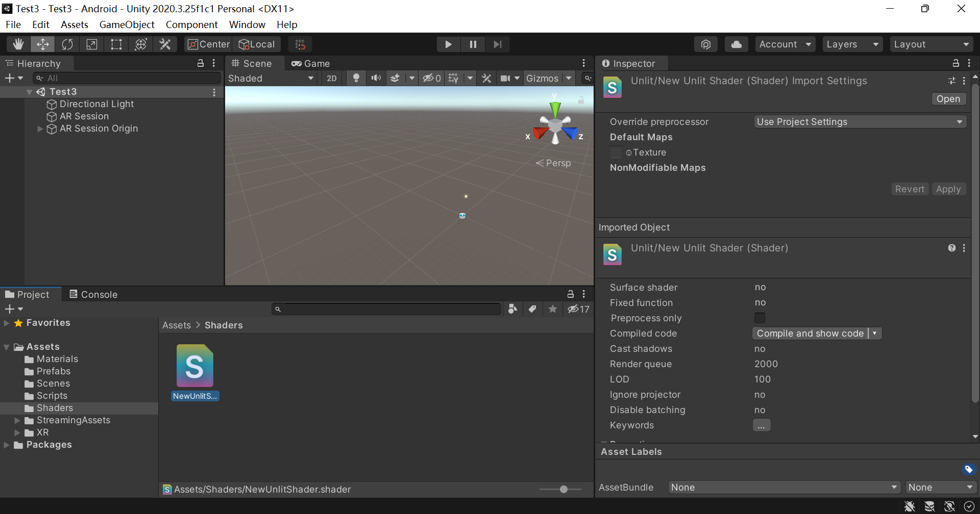Search assets by label icon
Viewport: 980px width, 514px height.
[532, 309]
